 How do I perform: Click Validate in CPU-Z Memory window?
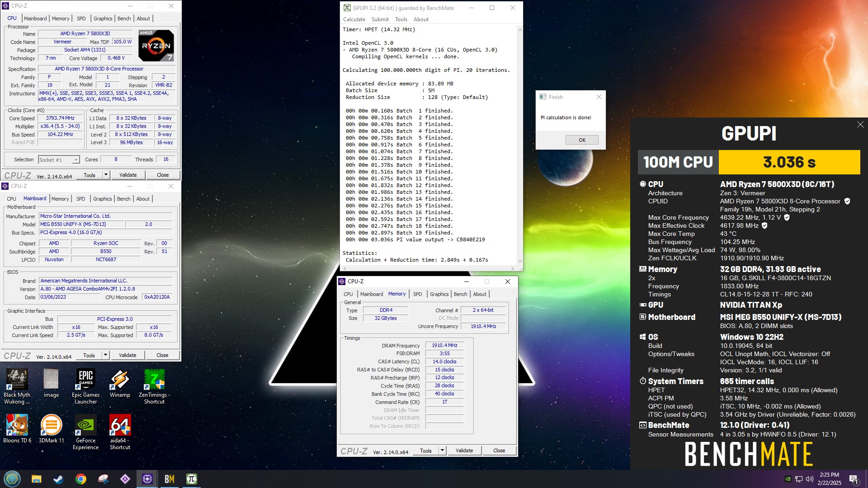click(464, 450)
